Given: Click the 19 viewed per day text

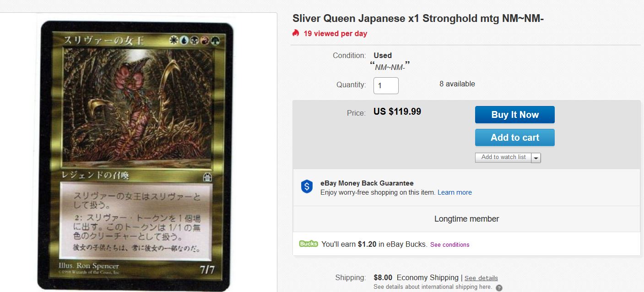Looking at the screenshot, I should (x=335, y=33).
